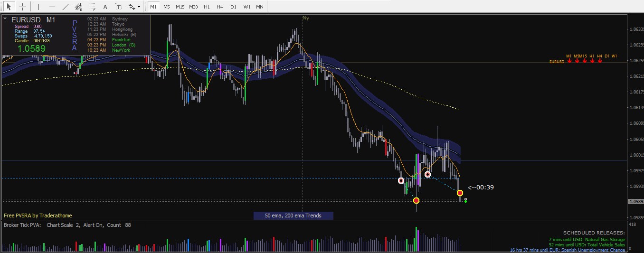The width and height of the screenshot is (644, 253).
Task: Click the orange EURUSD trend label
Action: 557,62
